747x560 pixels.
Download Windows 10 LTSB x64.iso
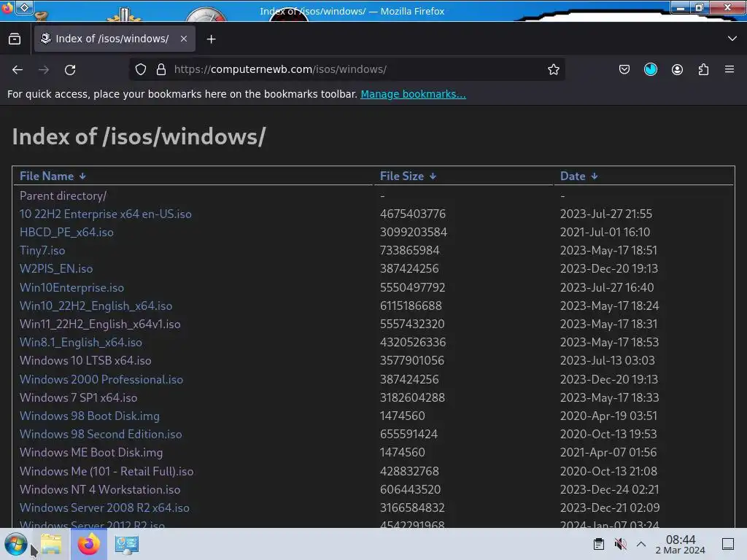(x=85, y=360)
